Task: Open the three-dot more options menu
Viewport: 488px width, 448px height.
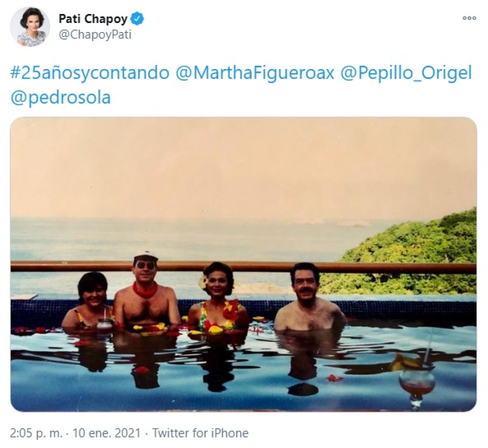Action: (x=469, y=18)
